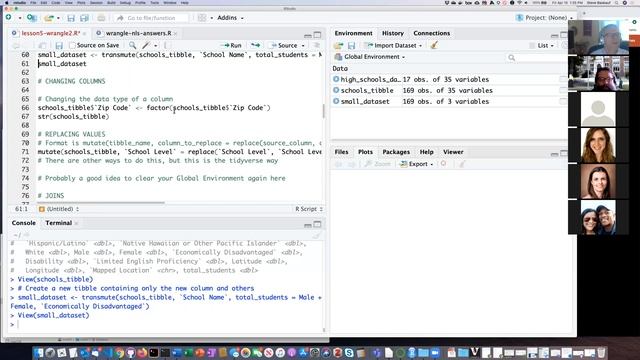Open the Source options dropdown arrow

(x=303, y=46)
